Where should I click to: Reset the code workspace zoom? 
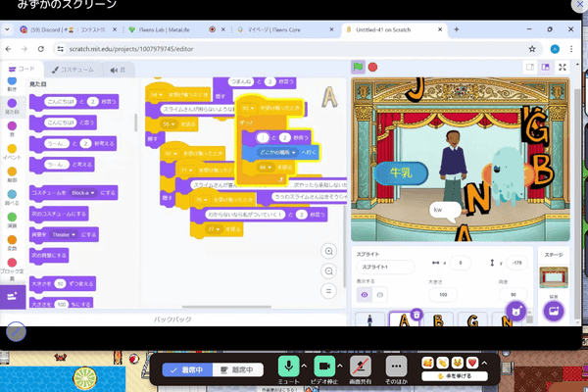tap(329, 291)
